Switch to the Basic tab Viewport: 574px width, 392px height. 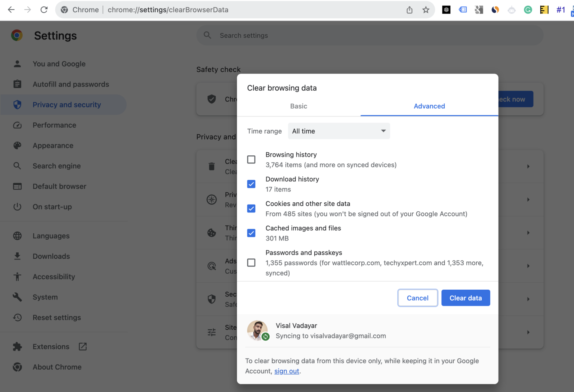[298, 106]
